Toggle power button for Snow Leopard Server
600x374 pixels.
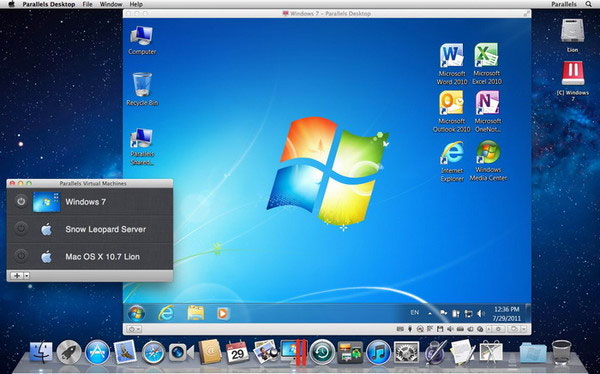pyautogui.click(x=21, y=229)
